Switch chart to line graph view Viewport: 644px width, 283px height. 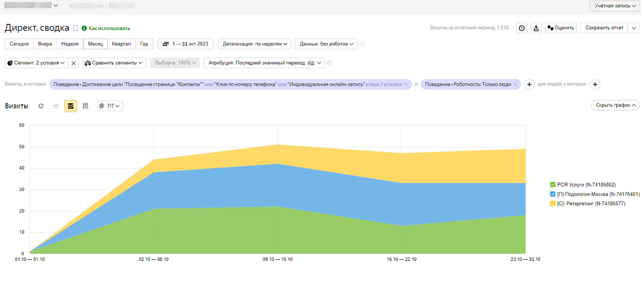[x=56, y=106]
